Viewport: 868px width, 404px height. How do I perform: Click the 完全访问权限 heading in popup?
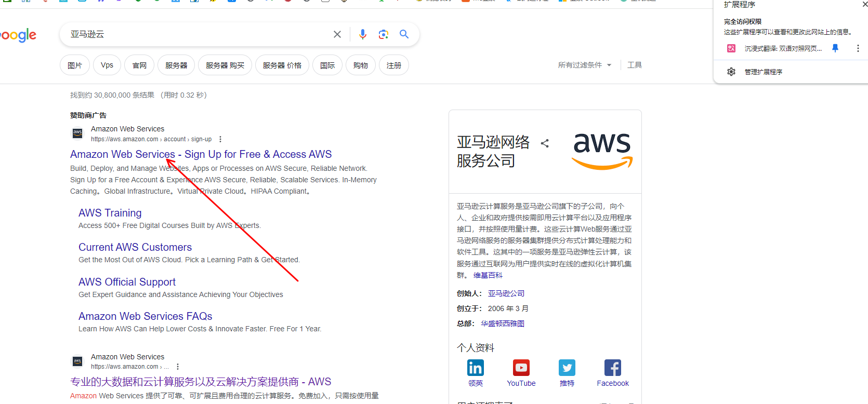[x=743, y=21]
